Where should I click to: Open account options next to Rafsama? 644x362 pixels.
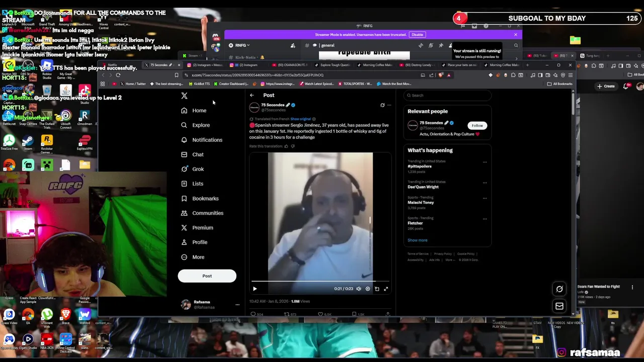(237, 305)
